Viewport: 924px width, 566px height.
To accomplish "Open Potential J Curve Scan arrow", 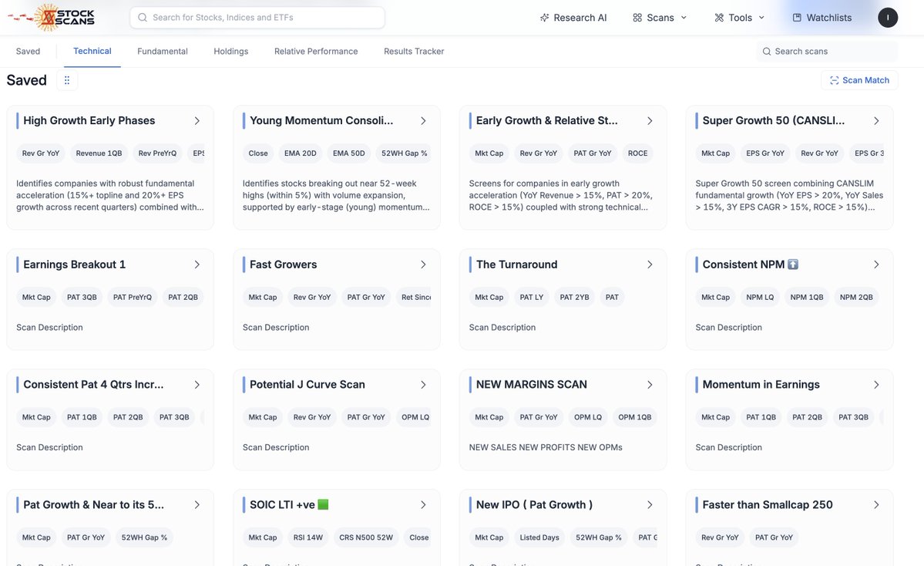I will coord(423,385).
